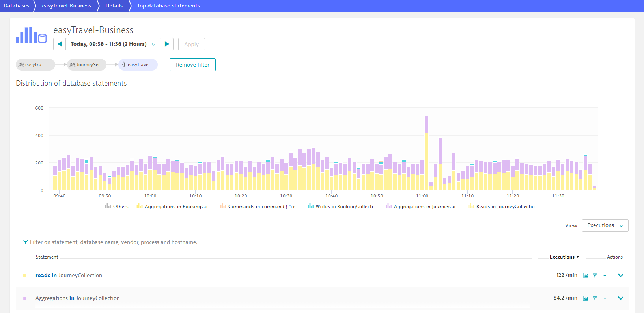Image resolution: width=644 pixels, height=313 pixels.
Task: Click the Actions column header
Action: click(615, 257)
